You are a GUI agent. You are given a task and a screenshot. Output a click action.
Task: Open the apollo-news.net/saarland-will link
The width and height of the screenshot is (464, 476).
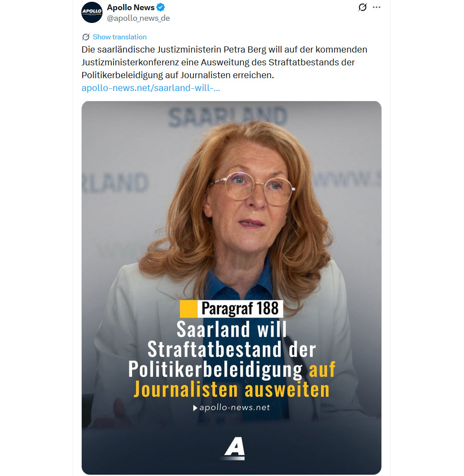[x=151, y=88]
